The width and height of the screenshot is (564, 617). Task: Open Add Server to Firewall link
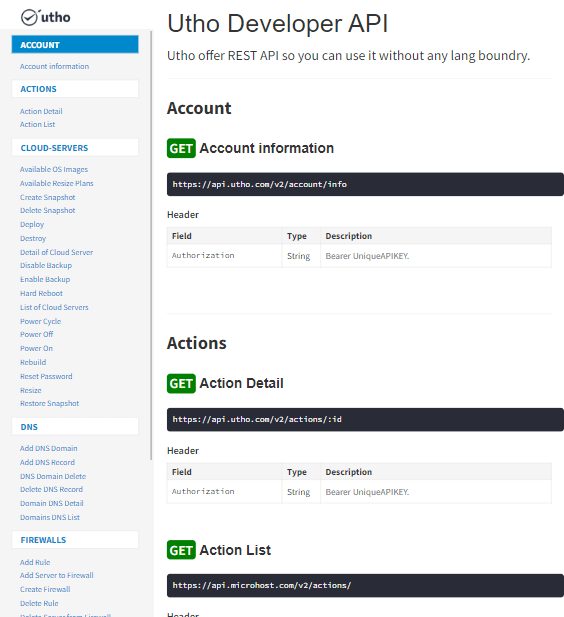[57, 575]
